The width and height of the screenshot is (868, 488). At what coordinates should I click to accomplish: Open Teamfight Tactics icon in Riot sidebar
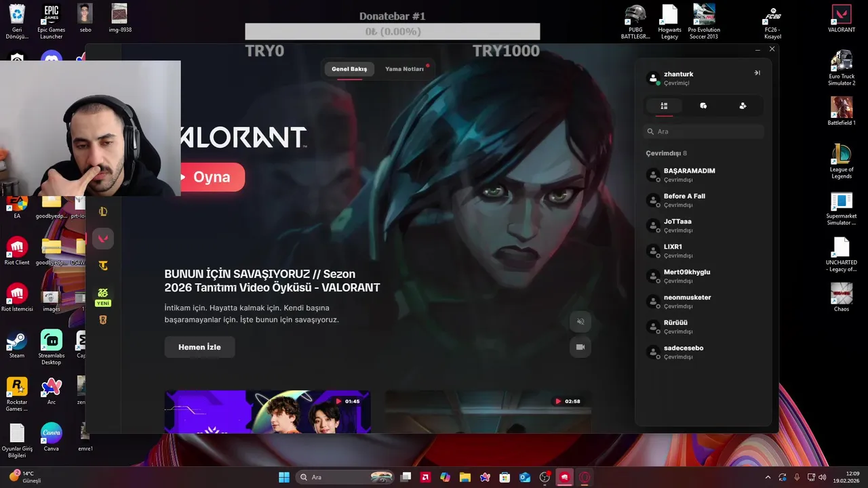[x=103, y=266]
